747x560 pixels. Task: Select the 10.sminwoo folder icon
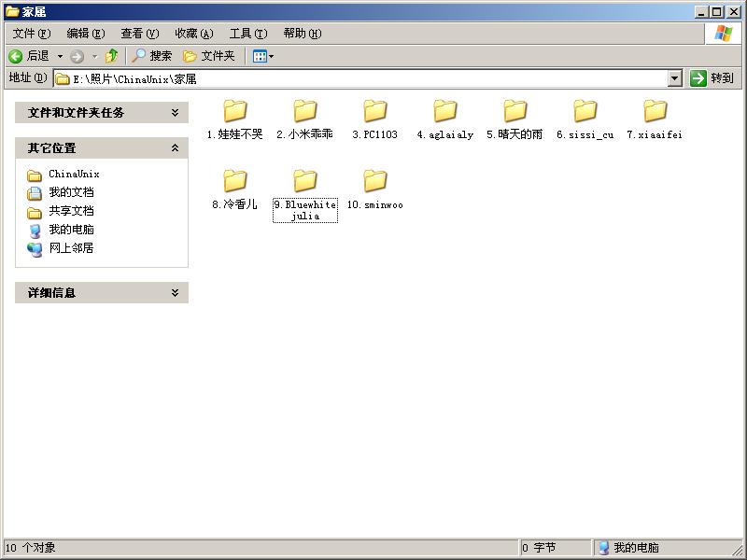tap(375, 181)
